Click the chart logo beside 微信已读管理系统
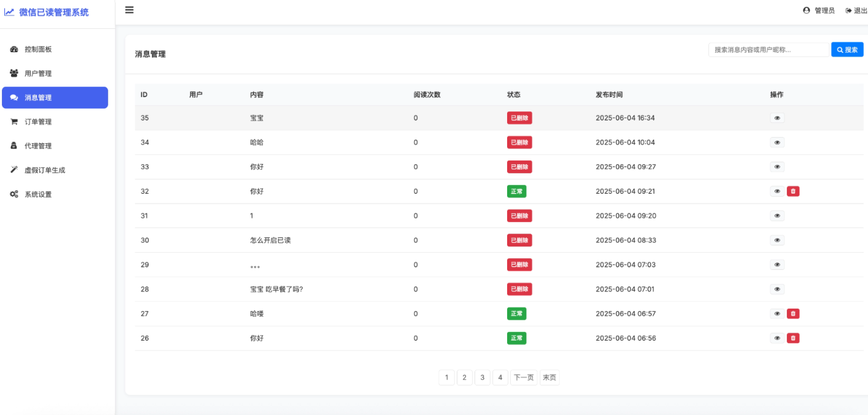Viewport: 868px width, 415px height. click(x=9, y=12)
